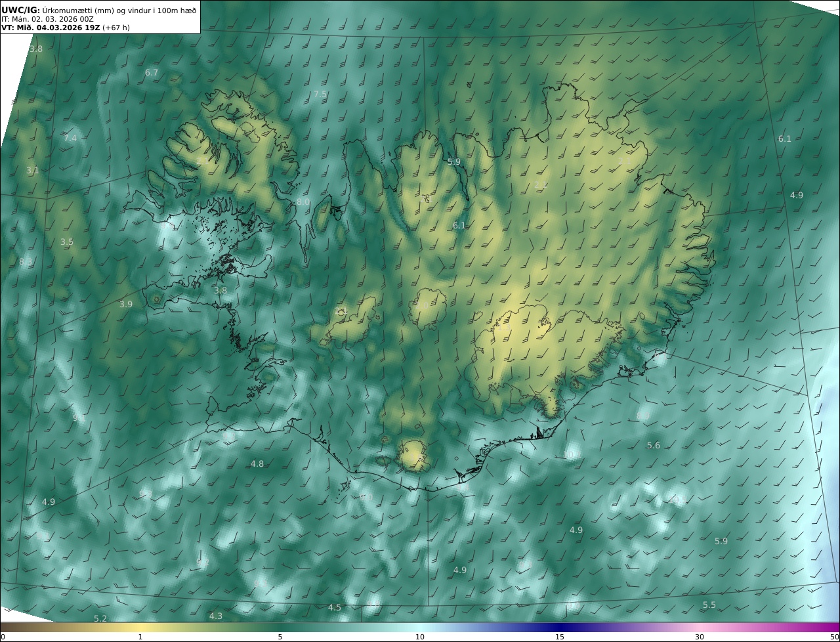
Task: Click the map value label 5.2
Action: [x=100, y=619]
